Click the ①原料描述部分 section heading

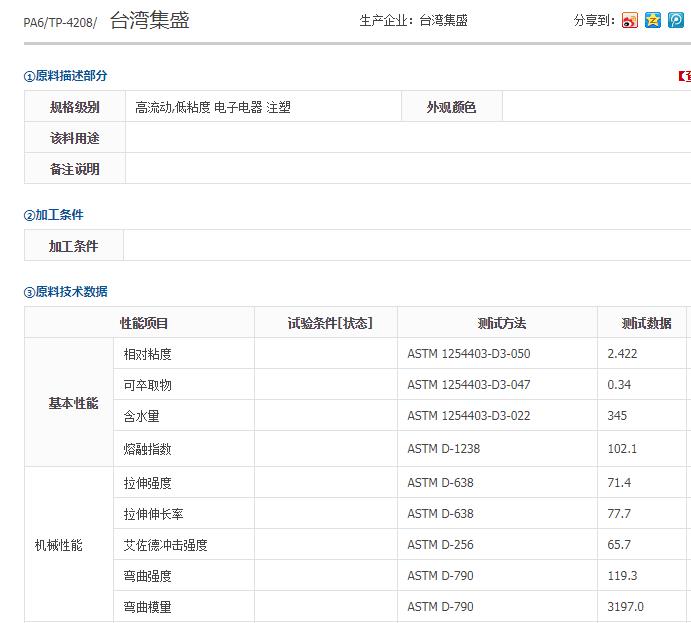pyautogui.click(x=65, y=76)
